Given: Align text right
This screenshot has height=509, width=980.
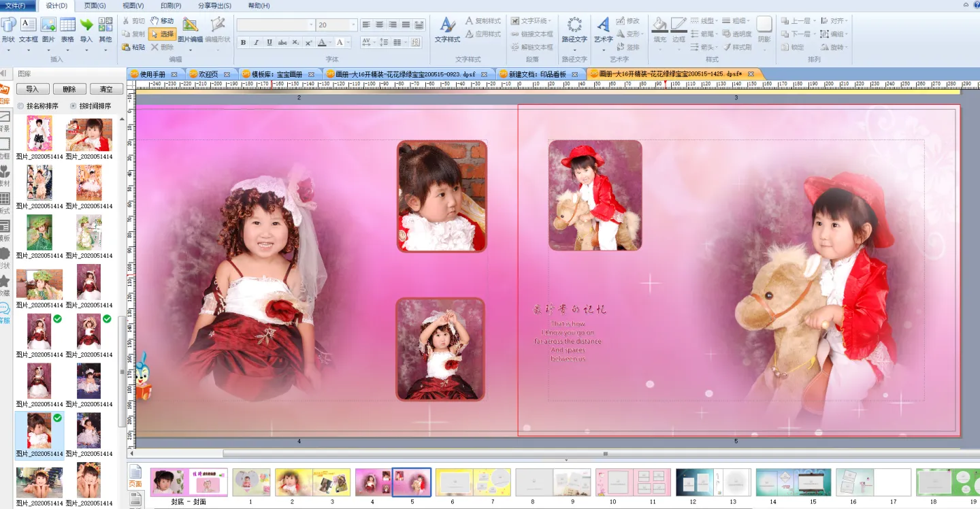Looking at the screenshot, I should point(393,24).
